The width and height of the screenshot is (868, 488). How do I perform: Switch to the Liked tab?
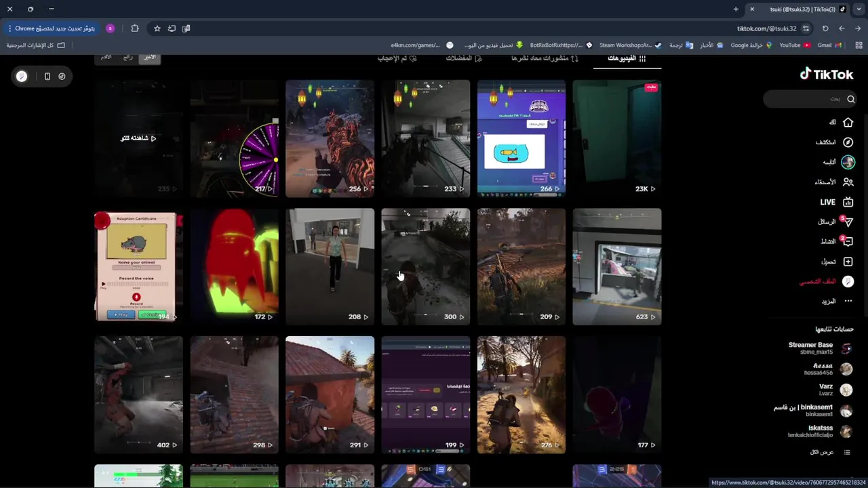point(397,58)
